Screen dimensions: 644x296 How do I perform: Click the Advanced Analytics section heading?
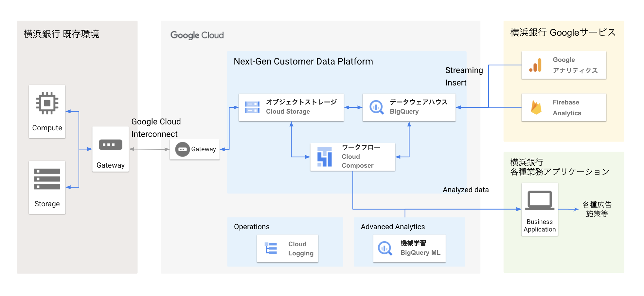pyautogui.click(x=393, y=227)
